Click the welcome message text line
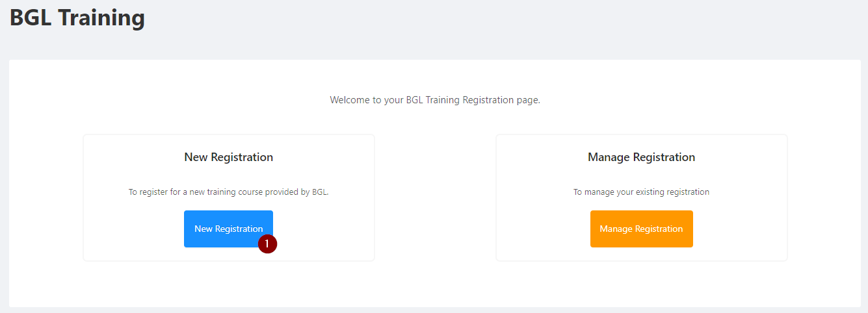This screenshot has width=868, height=313. 435,100
